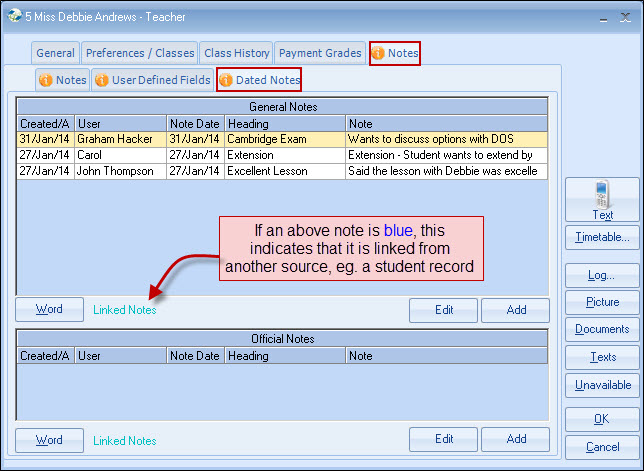Click the mobile phone Text icon button
The height and width of the screenshot is (471, 644).
coord(602,198)
